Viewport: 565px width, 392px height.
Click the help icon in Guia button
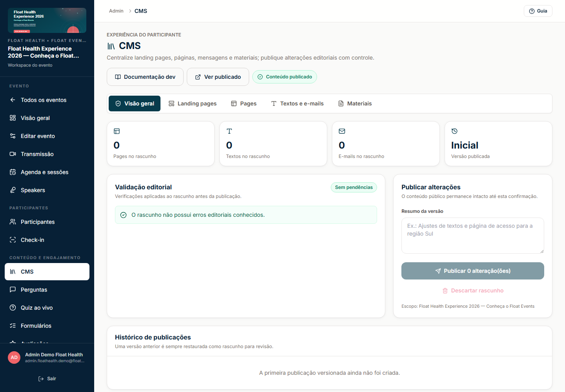point(532,11)
